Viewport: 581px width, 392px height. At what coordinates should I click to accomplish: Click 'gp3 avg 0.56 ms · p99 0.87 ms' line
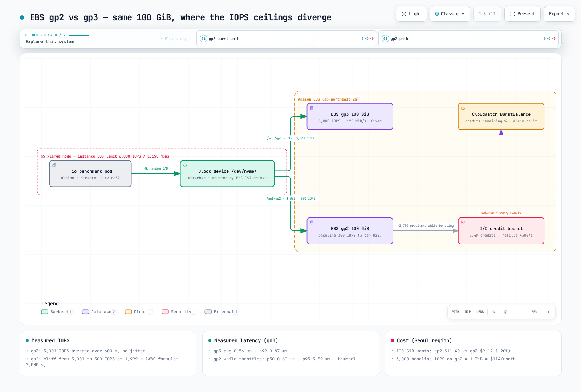[x=250, y=351]
